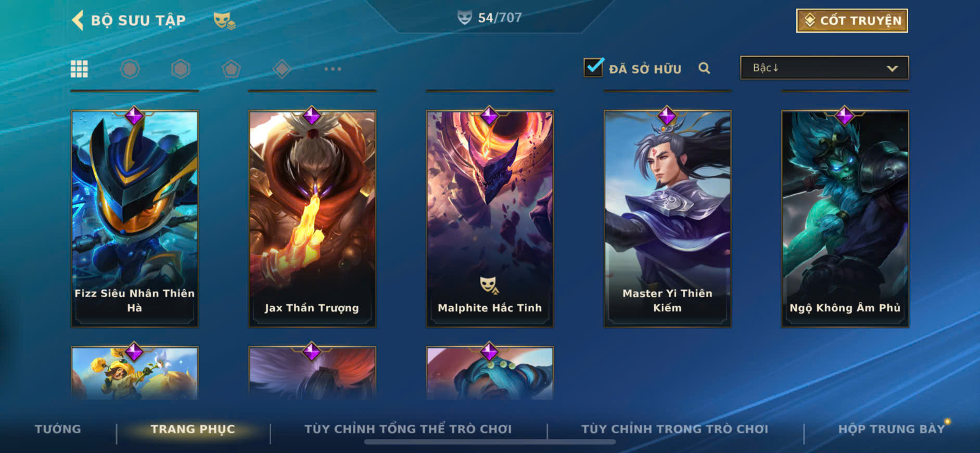This screenshot has width=980, height=453.
Task: Switch to the Tướng tab
Action: 58,429
